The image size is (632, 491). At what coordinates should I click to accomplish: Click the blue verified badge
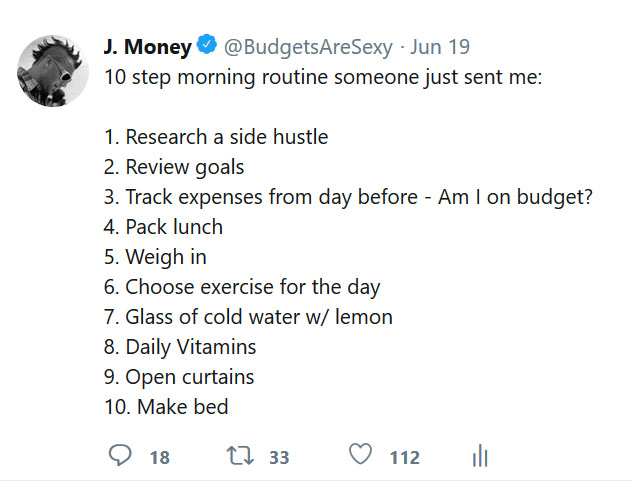(x=208, y=46)
